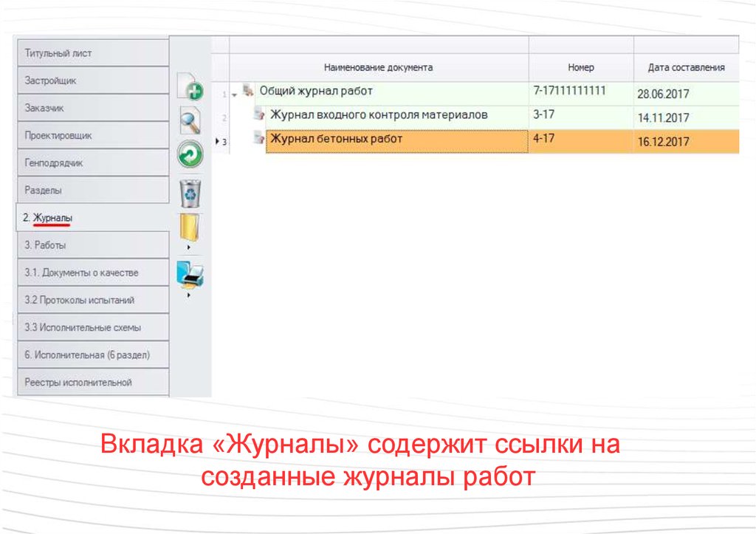Screen dimensions: 756x534
Task: Select the 2. Журналы tab
Action: (93, 218)
